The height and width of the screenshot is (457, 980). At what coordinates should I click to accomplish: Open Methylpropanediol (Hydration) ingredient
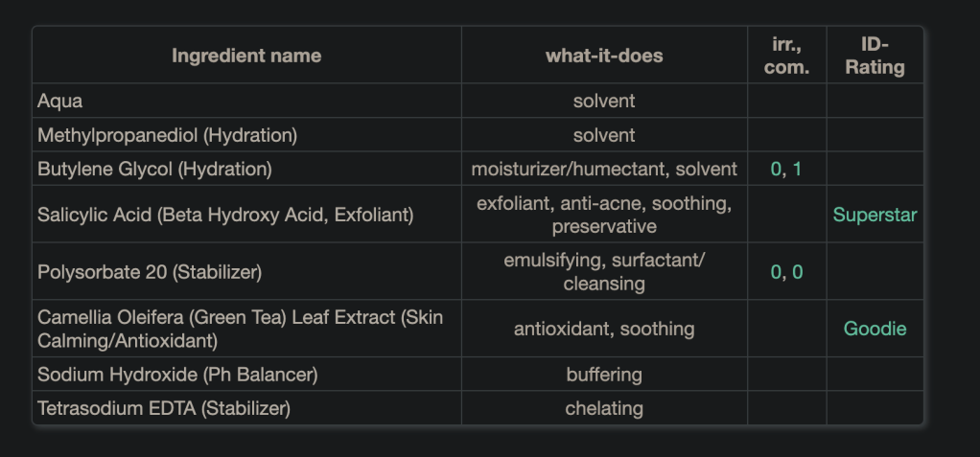click(x=167, y=135)
